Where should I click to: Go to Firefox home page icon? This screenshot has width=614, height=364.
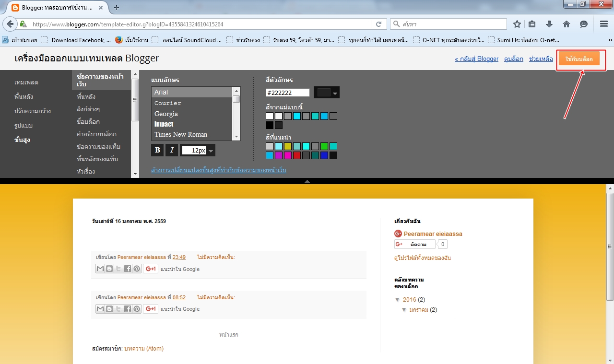567,24
